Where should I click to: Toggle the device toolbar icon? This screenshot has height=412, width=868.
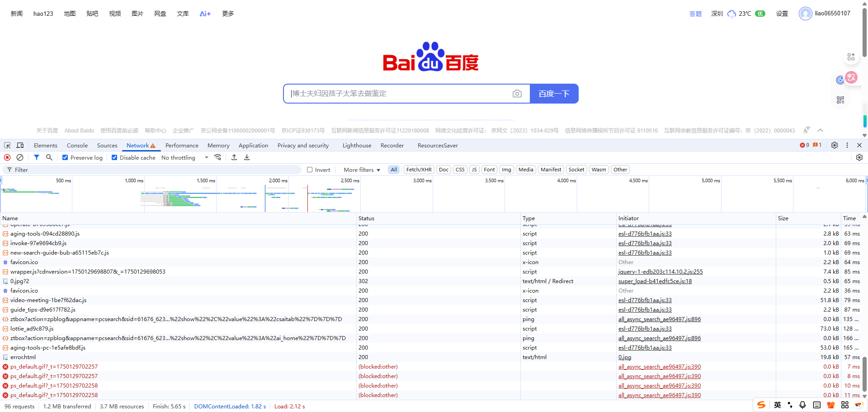[20, 145]
